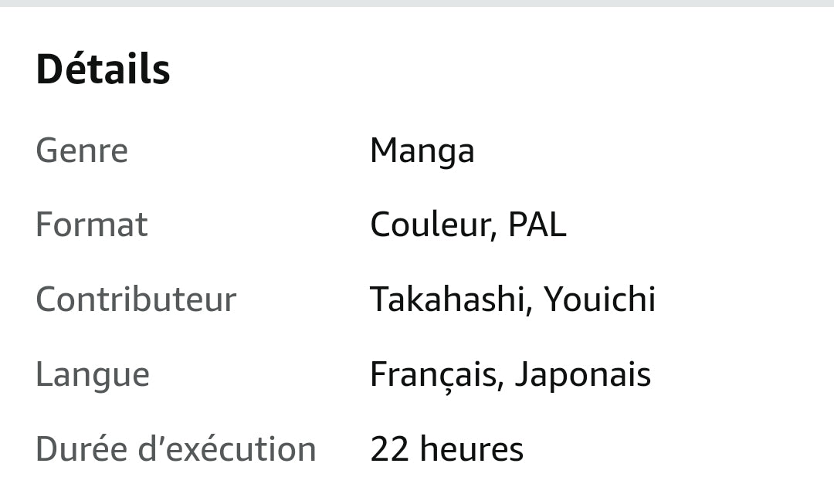This screenshot has height=504, width=834.
Task: Click the first name Youichi
Action: [x=599, y=299]
